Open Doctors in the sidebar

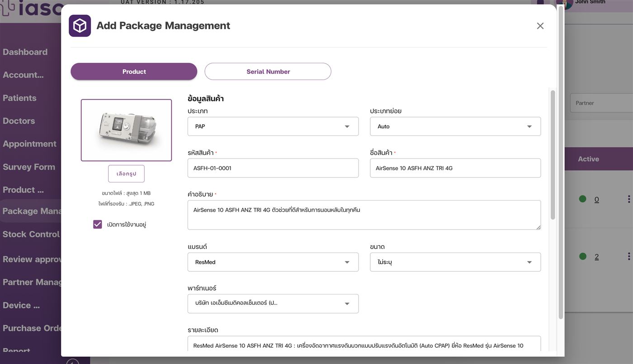pos(19,121)
